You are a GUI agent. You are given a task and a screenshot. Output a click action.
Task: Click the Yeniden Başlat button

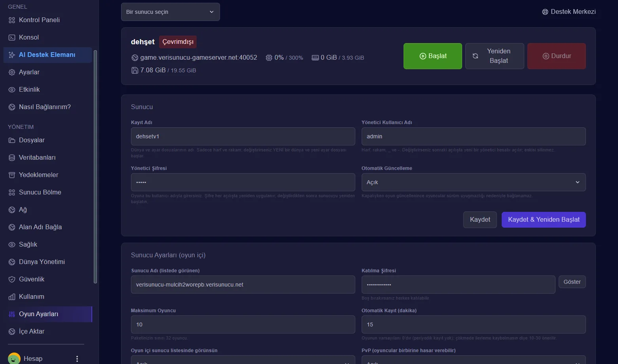(x=495, y=56)
